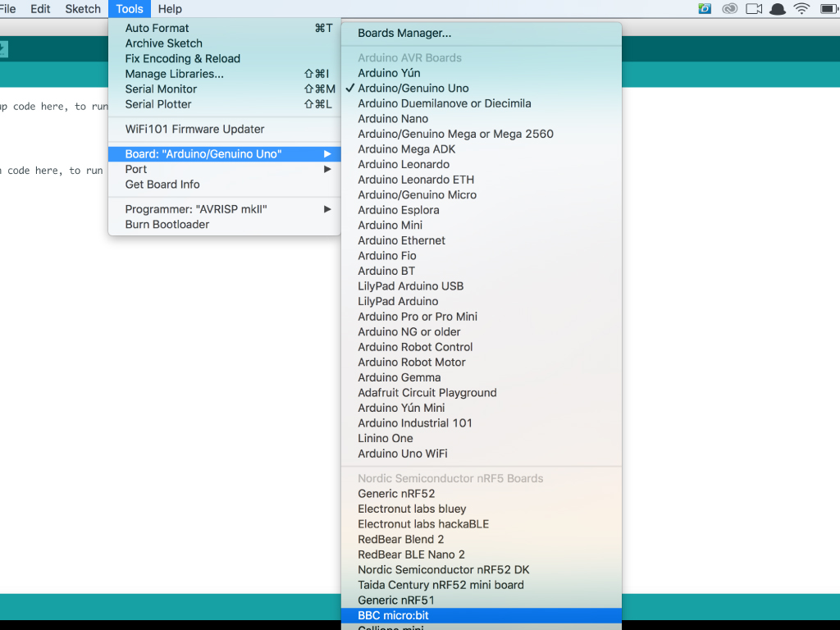Select Arduino Leonardo ETH
Image resolution: width=840 pixels, height=630 pixels.
481,180
